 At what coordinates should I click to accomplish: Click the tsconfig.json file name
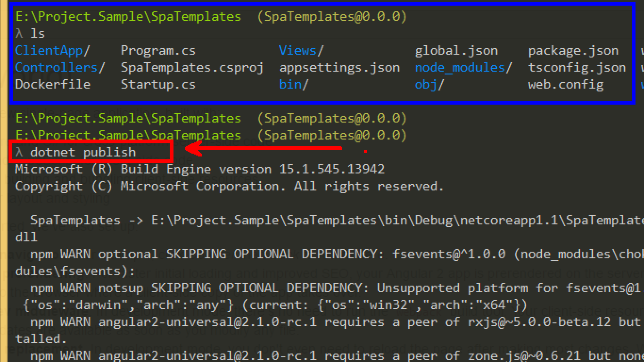click(x=577, y=67)
